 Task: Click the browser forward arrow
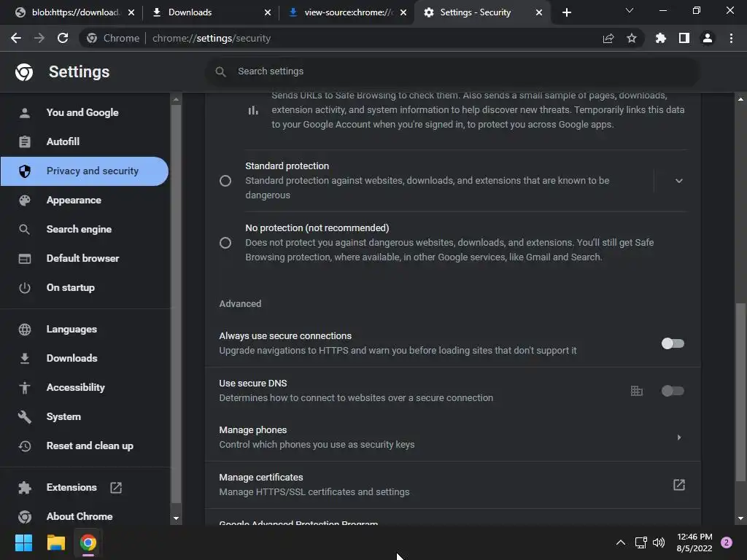(x=39, y=38)
